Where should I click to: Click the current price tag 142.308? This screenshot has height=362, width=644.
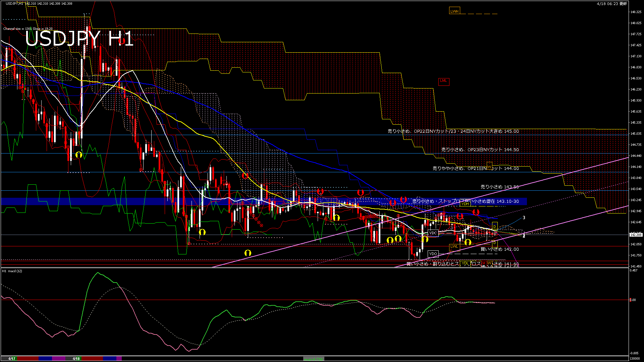click(635, 235)
